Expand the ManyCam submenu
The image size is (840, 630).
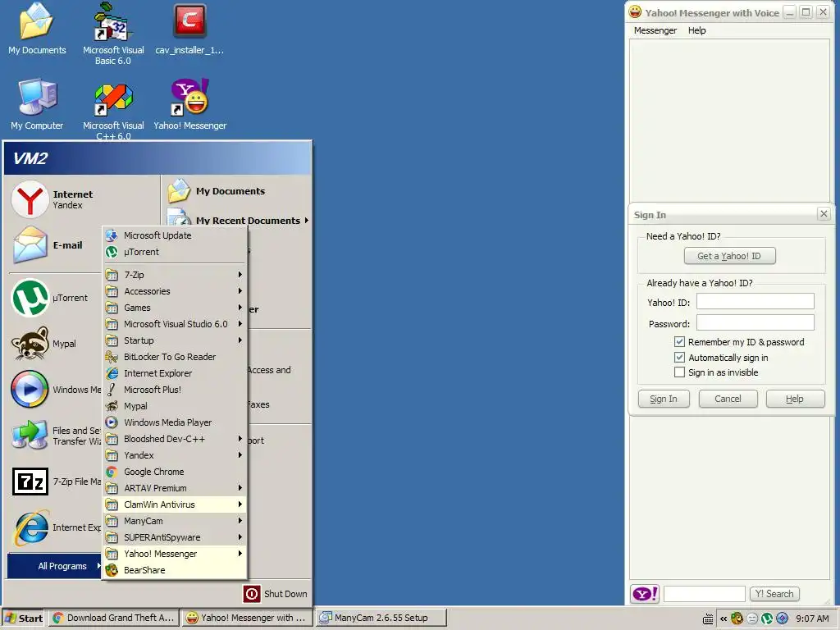click(x=175, y=521)
